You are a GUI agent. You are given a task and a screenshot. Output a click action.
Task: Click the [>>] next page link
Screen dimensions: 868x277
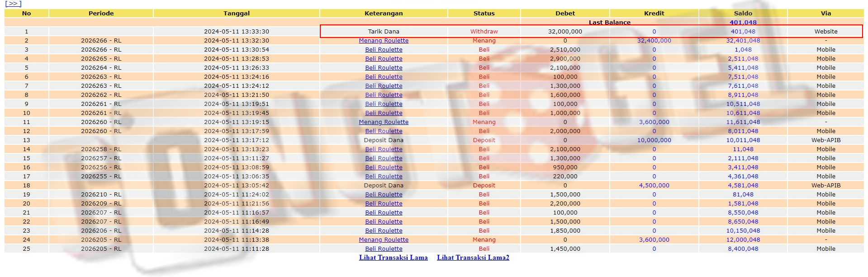click(13, 4)
